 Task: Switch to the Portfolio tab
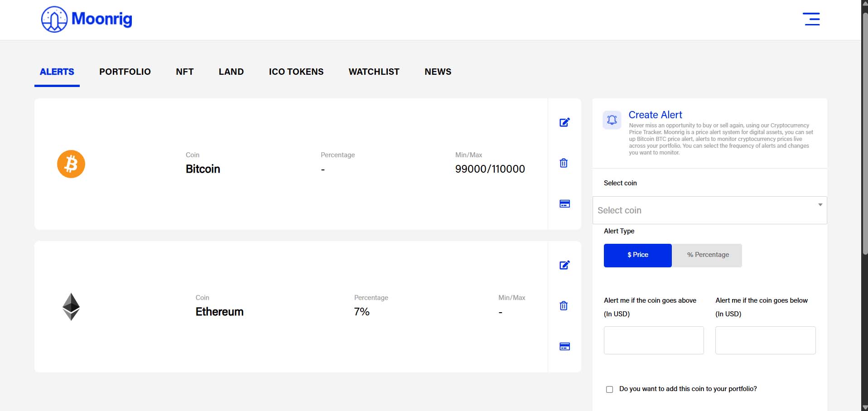click(125, 72)
